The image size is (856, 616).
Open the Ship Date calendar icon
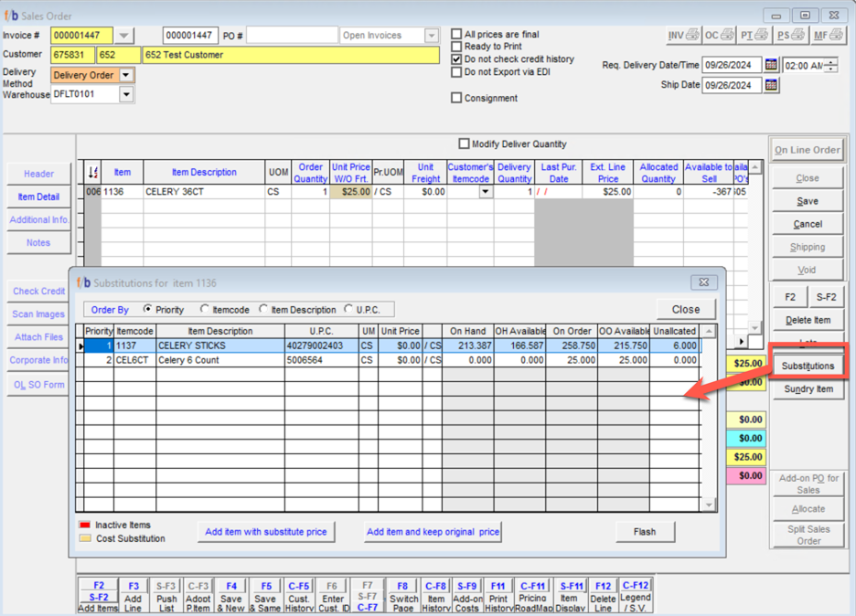pyautogui.click(x=771, y=85)
